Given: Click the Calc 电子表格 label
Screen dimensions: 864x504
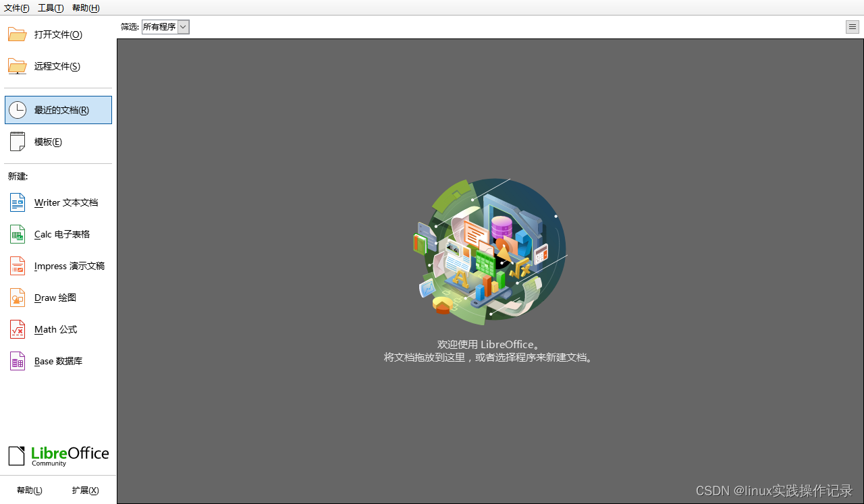Looking at the screenshot, I should click(62, 234).
